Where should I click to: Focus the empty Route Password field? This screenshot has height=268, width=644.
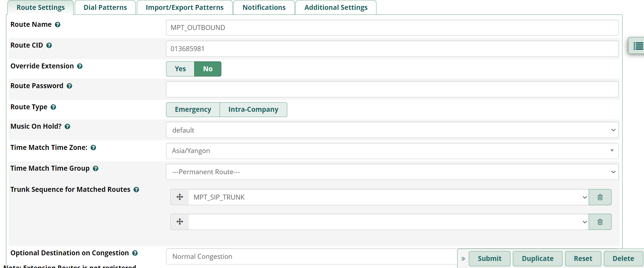pos(392,89)
